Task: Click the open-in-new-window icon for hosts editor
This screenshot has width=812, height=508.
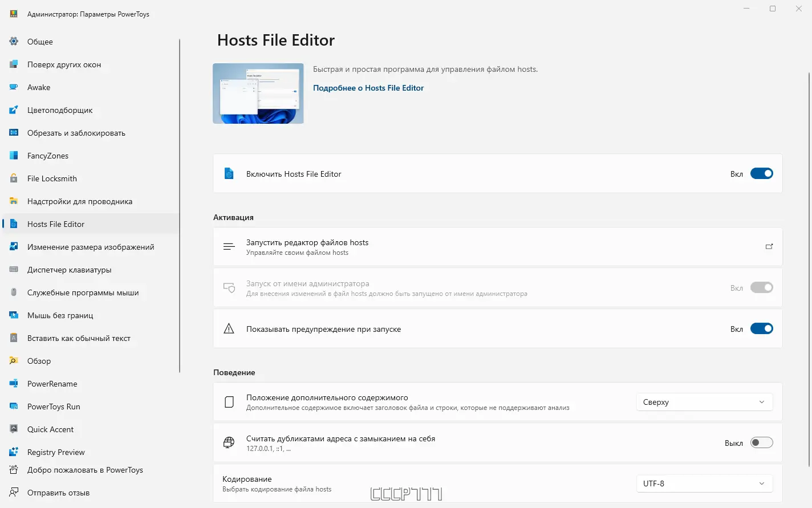Action: pos(769,246)
